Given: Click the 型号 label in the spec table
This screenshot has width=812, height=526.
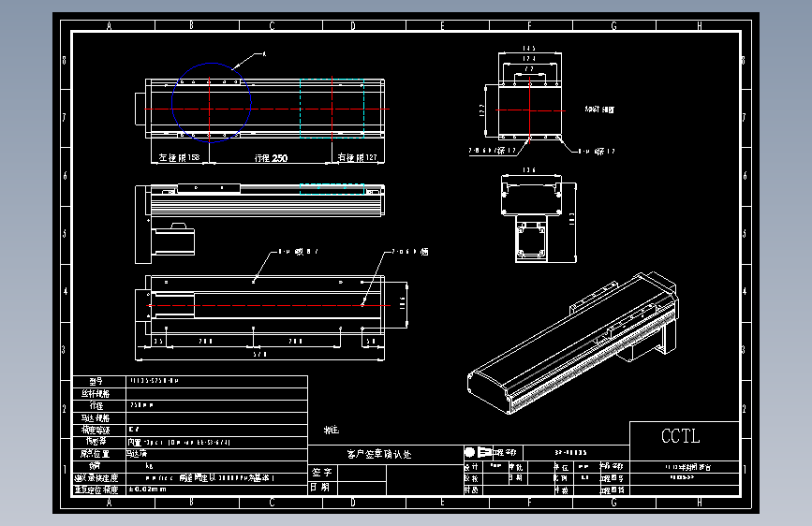Looking at the screenshot, I should pyautogui.click(x=96, y=382).
